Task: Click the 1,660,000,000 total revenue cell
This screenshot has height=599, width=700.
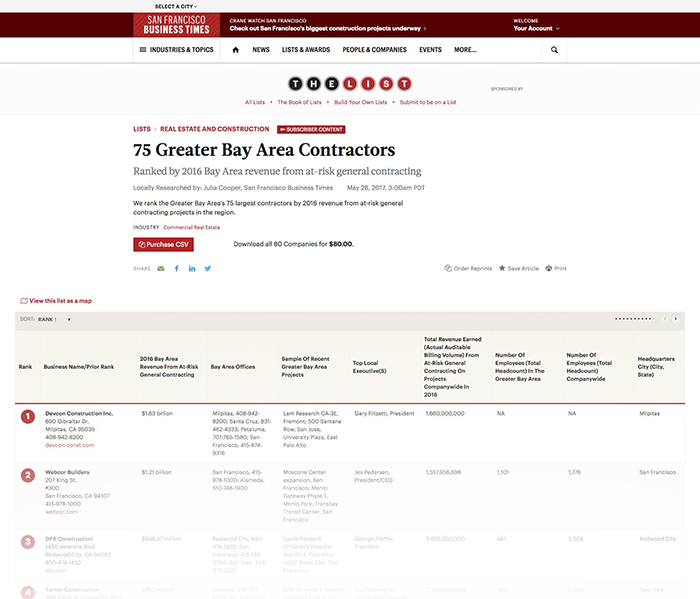Action: [445, 414]
